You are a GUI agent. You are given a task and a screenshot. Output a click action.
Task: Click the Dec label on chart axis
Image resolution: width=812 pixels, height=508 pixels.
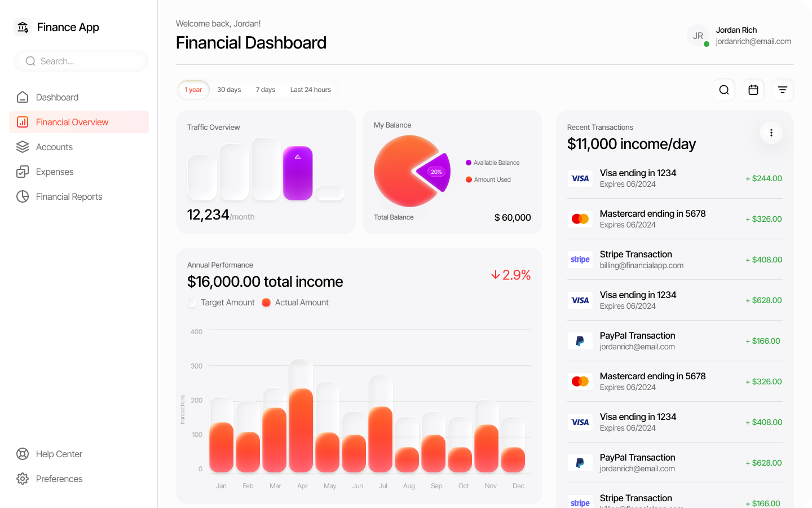click(x=518, y=486)
